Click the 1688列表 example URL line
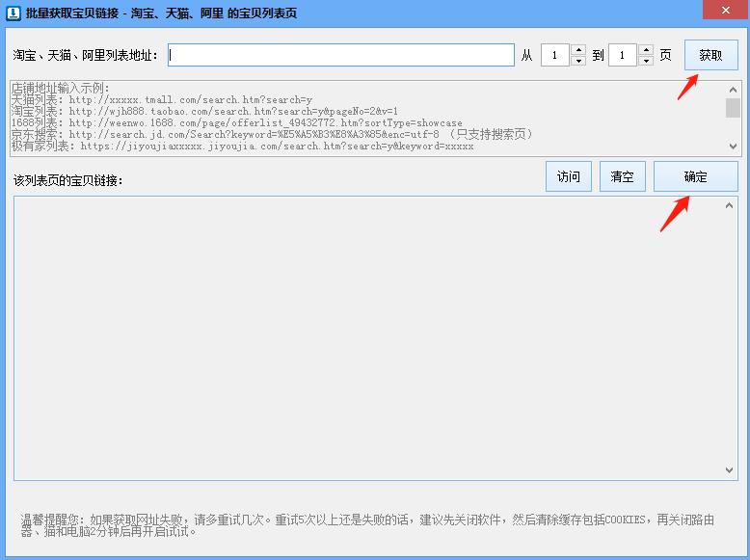750x560 pixels. coord(237,122)
